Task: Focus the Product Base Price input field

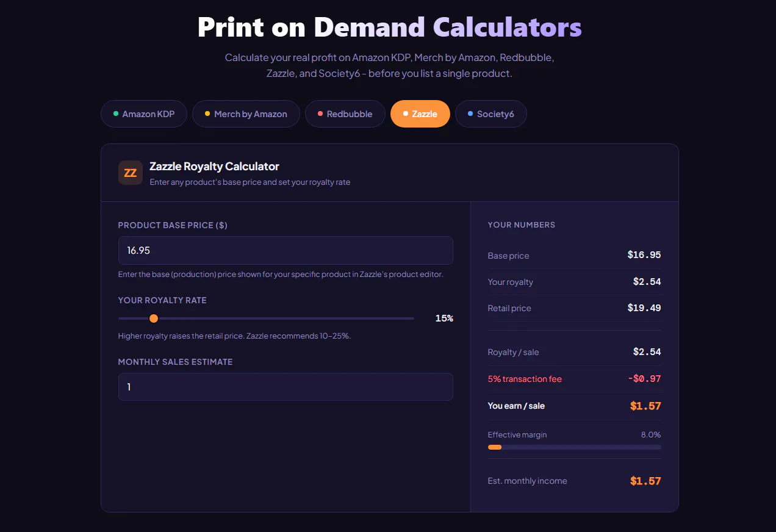Action: (286, 250)
